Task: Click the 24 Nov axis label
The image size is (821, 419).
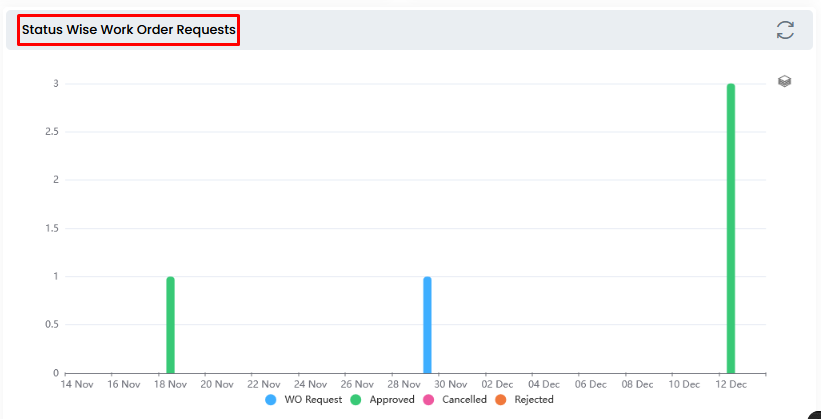Action: pyautogui.click(x=310, y=384)
